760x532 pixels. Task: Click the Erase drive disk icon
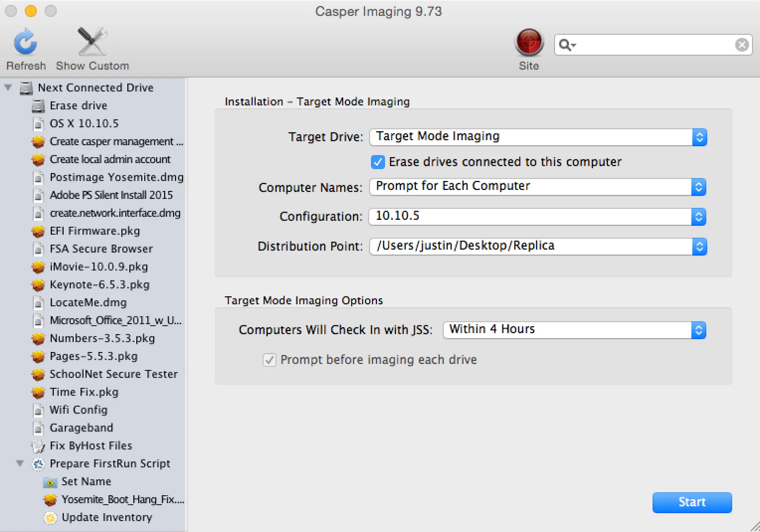click(38, 106)
